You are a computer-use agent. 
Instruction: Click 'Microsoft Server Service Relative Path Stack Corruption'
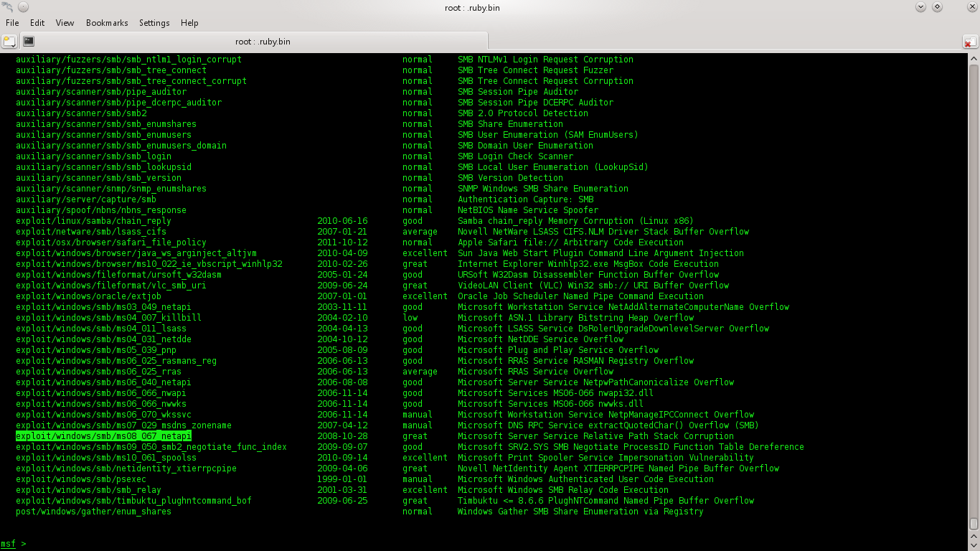[596, 436]
